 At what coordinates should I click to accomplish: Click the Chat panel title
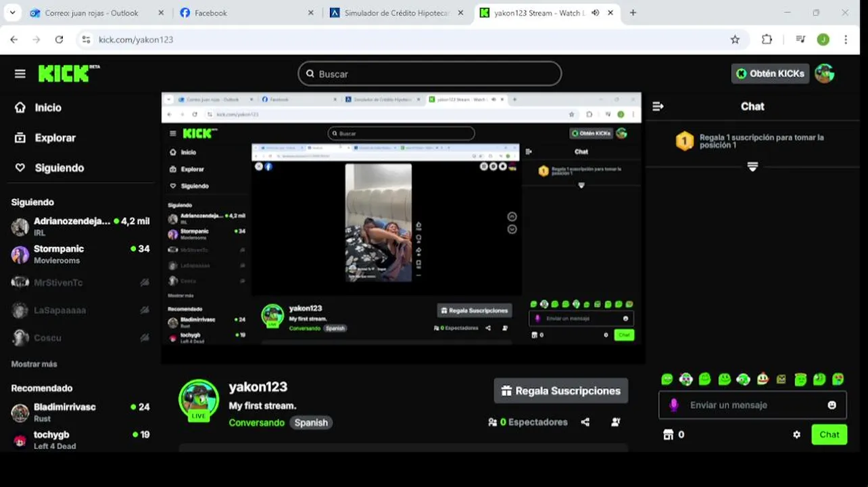click(752, 106)
